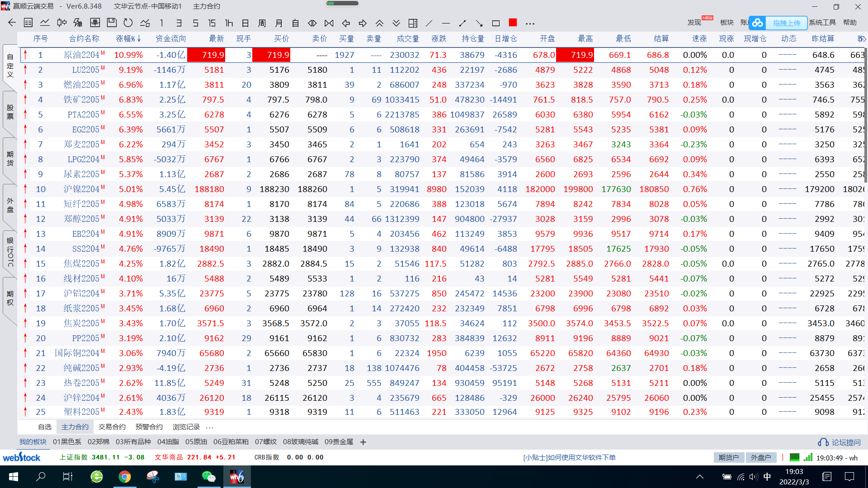Click the double up chevron icon
868x488 pixels.
[380, 23]
